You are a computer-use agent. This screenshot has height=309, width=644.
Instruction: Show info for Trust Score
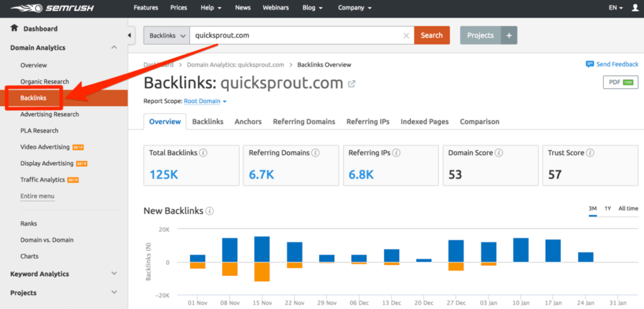pyautogui.click(x=590, y=153)
